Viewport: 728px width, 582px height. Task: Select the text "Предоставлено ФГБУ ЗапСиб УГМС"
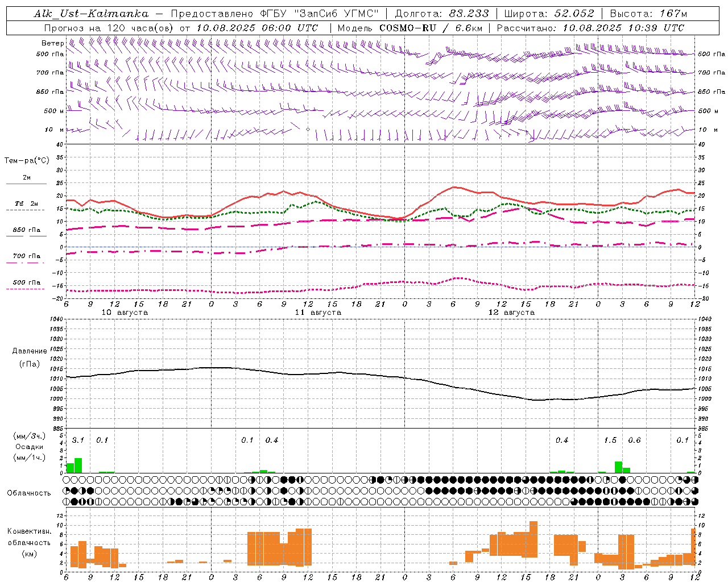click(275, 14)
